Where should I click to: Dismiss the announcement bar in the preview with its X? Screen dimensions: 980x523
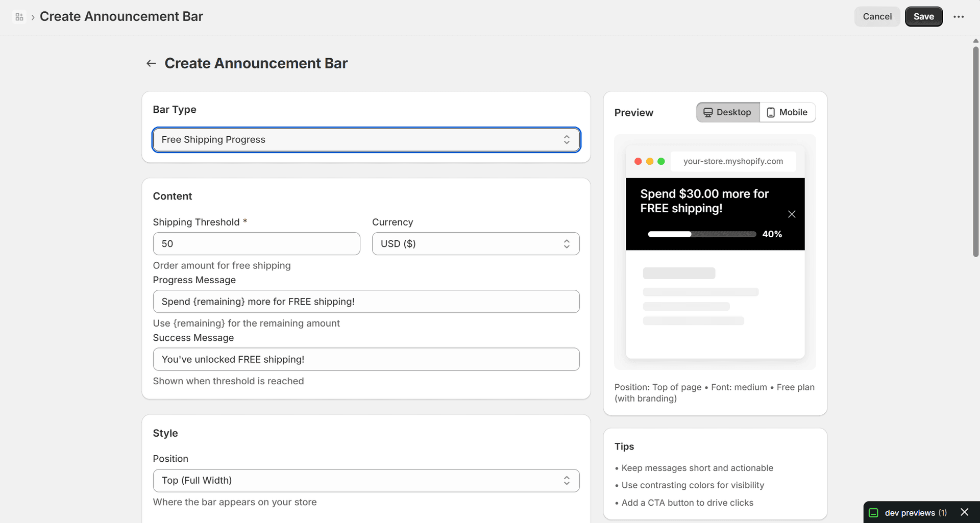coord(792,214)
